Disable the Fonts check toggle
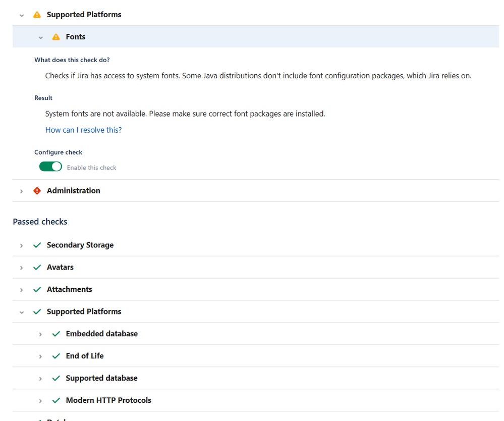Image resolution: width=504 pixels, height=421 pixels. click(50, 166)
